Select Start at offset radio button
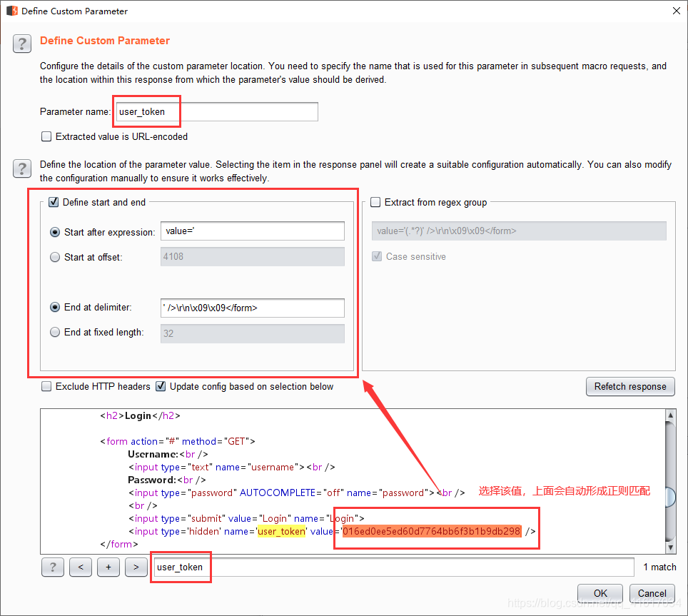This screenshot has height=616, width=688. (x=55, y=257)
